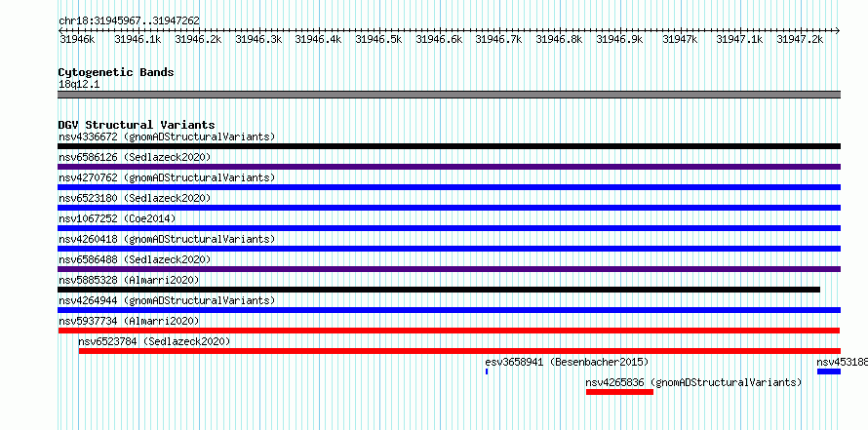Click ruler position 31946.5k
This screenshot has height=430, width=868.
click(378, 39)
